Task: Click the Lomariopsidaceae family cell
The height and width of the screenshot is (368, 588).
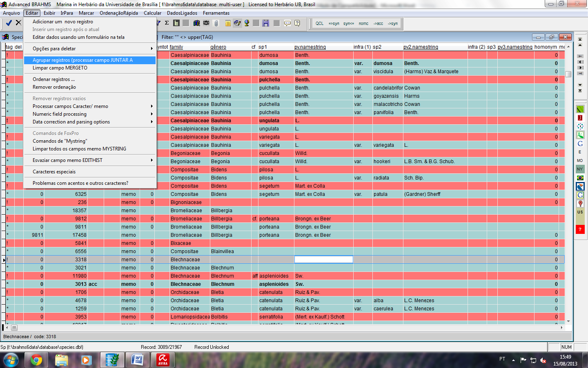Action: (x=190, y=317)
